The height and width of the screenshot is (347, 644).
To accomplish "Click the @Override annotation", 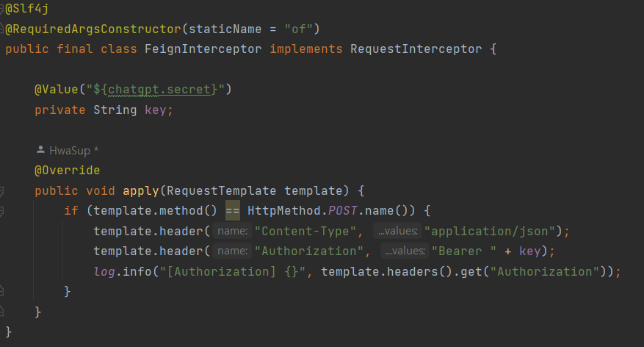I will click(x=68, y=171).
